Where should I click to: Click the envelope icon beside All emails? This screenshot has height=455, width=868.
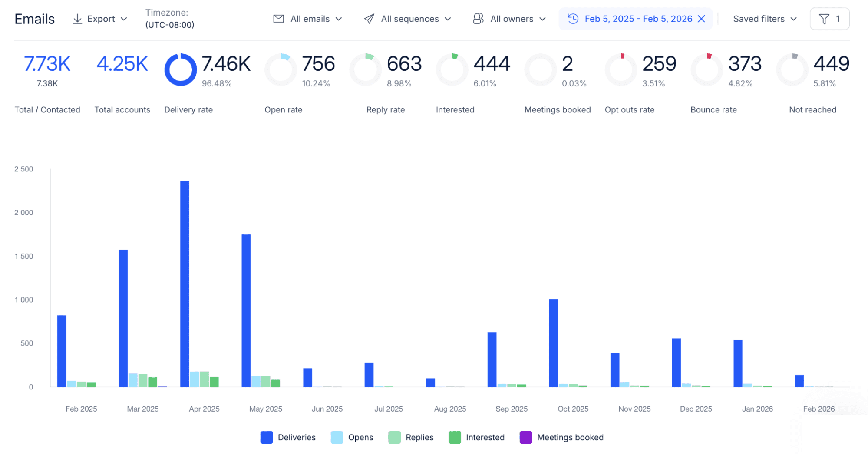coord(278,19)
